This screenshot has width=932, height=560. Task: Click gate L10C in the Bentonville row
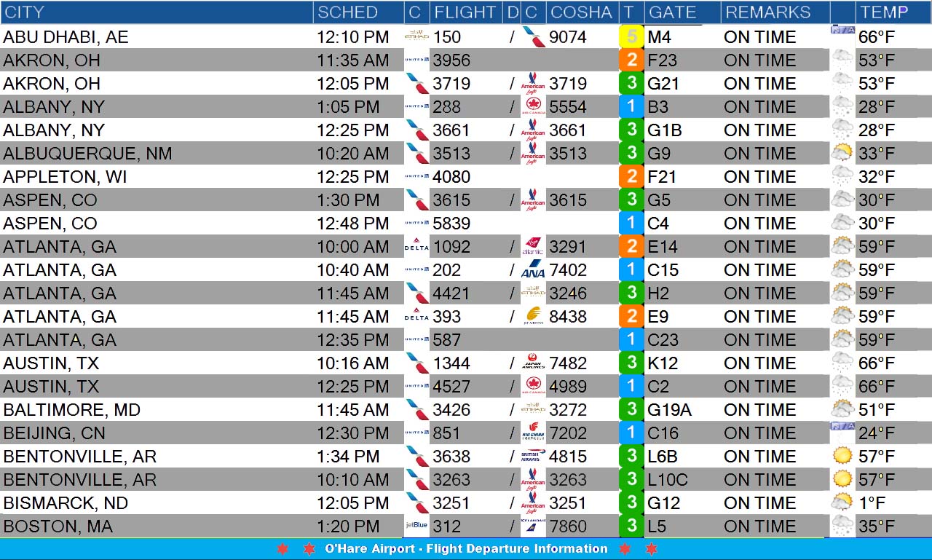point(668,480)
